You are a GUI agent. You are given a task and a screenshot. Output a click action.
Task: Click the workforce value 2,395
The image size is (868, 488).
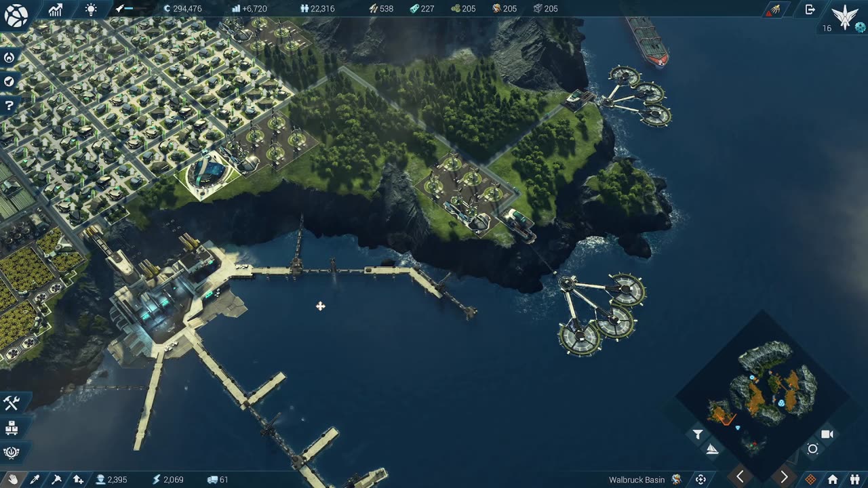coord(117,480)
